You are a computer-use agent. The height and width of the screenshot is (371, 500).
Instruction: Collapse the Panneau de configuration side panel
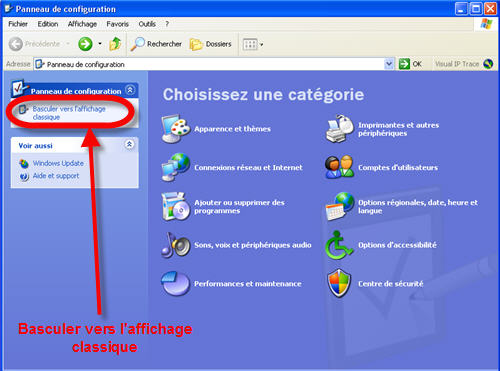[130, 90]
